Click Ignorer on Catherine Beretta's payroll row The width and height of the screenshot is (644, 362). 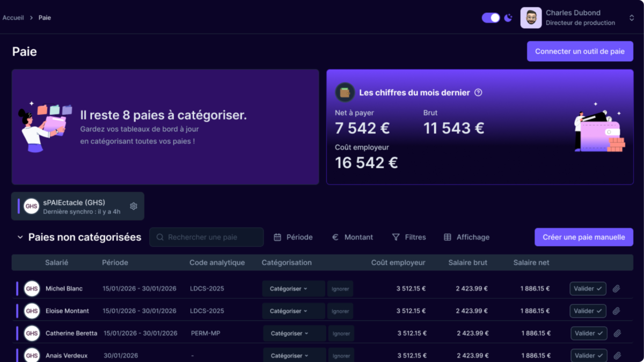341,333
